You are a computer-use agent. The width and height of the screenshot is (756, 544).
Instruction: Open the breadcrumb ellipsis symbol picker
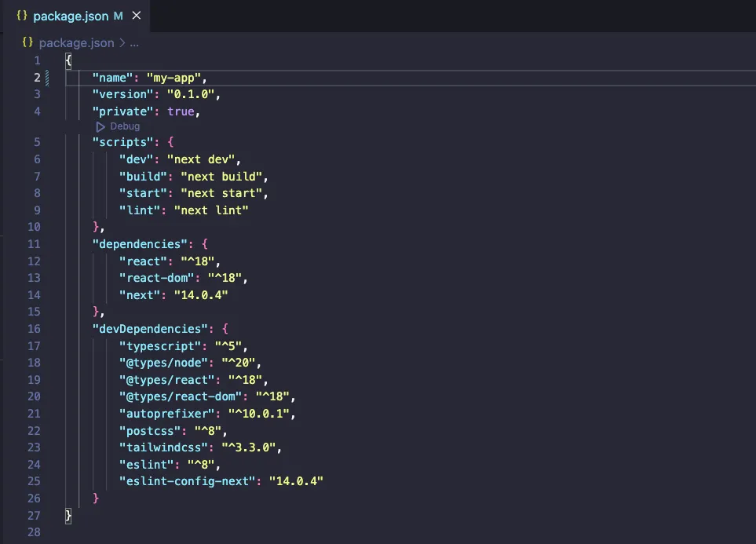[x=134, y=42]
